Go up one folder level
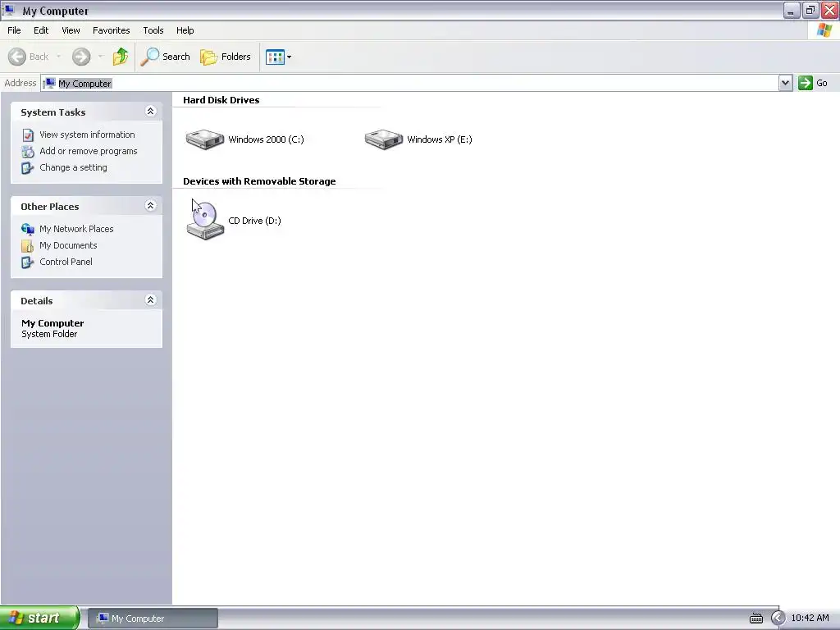Image resolution: width=840 pixels, height=630 pixels. (x=121, y=57)
